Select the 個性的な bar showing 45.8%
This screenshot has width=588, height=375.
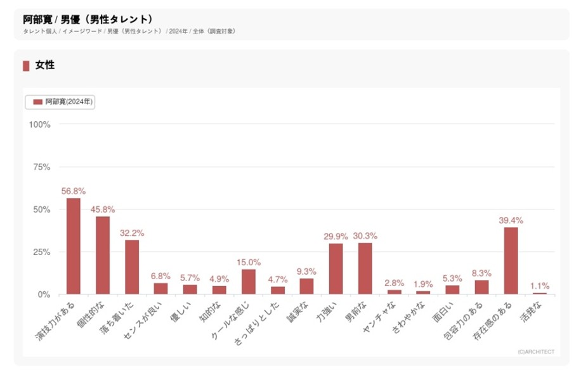coord(103,256)
